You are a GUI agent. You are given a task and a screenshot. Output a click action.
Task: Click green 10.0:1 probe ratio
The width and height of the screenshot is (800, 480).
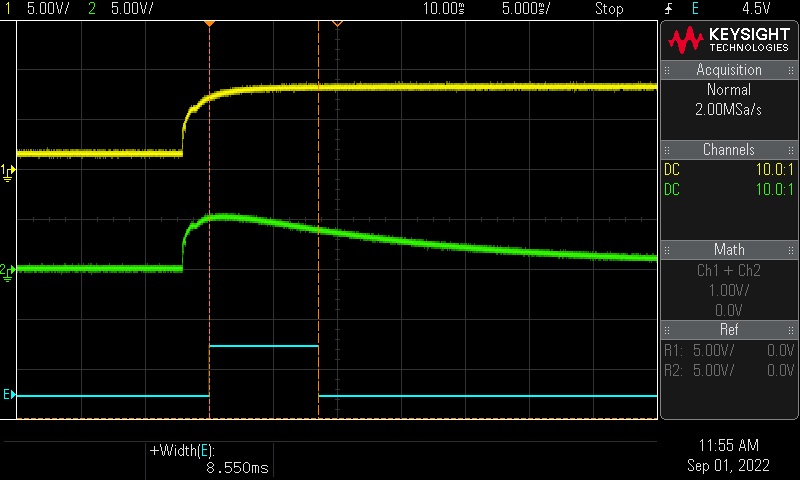[774, 190]
